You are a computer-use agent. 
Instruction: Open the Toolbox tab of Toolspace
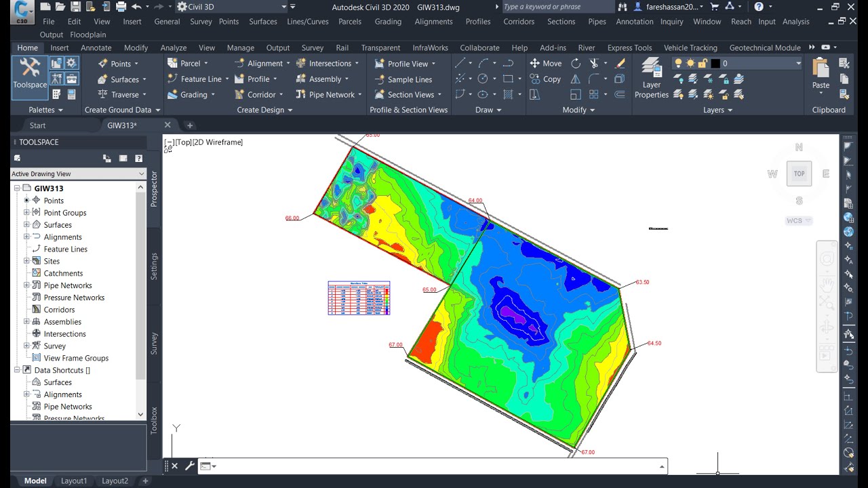click(154, 420)
